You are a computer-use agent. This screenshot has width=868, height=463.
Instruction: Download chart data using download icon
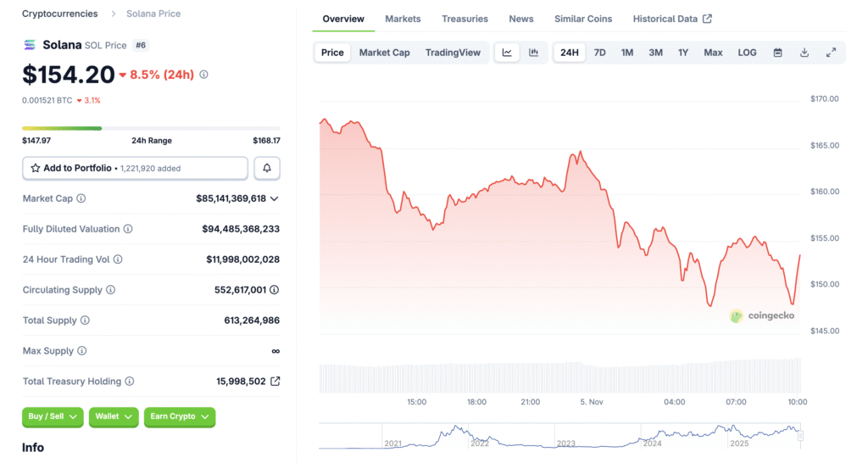pyautogui.click(x=804, y=53)
